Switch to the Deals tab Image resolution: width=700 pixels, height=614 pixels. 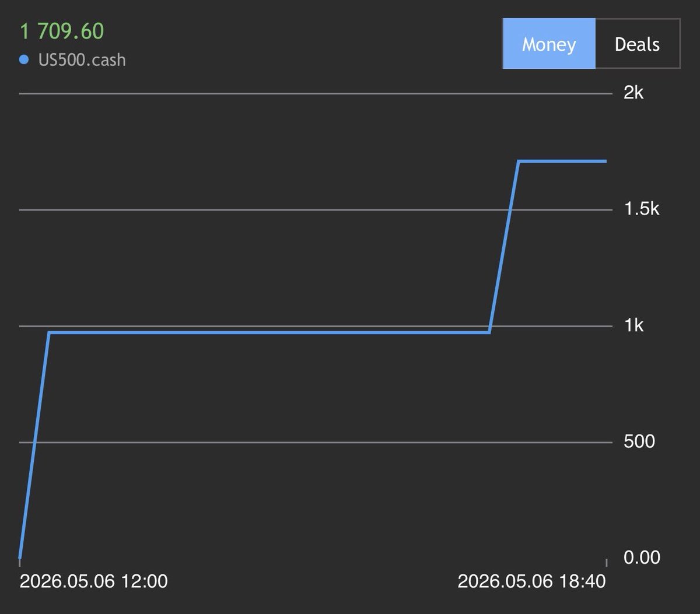[x=637, y=44]
